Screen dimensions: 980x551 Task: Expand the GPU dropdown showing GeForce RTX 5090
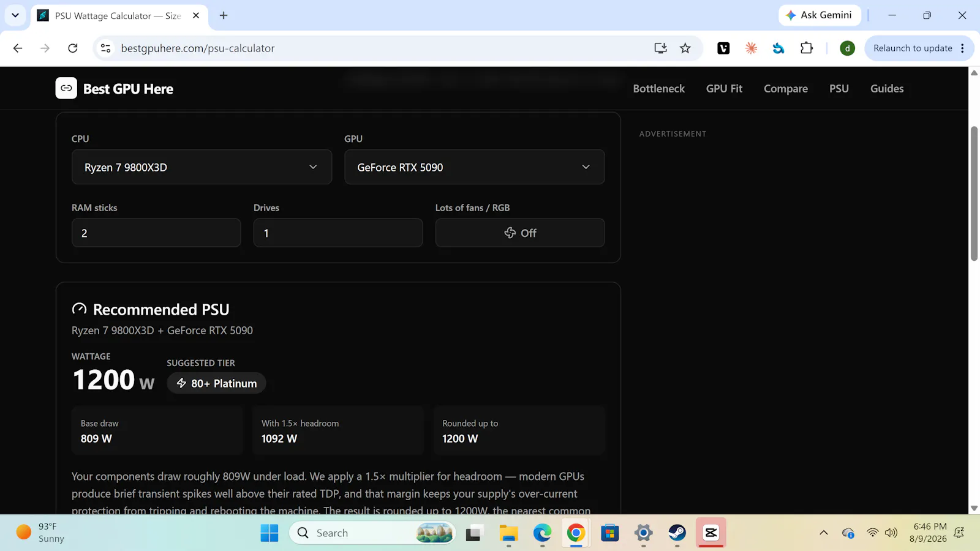[474, 167]
